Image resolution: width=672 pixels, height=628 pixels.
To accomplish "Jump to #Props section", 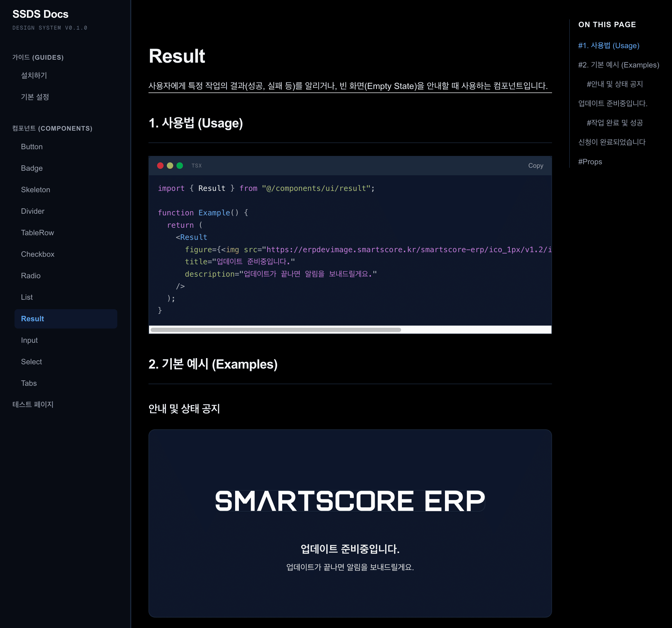I will point(590,162).
